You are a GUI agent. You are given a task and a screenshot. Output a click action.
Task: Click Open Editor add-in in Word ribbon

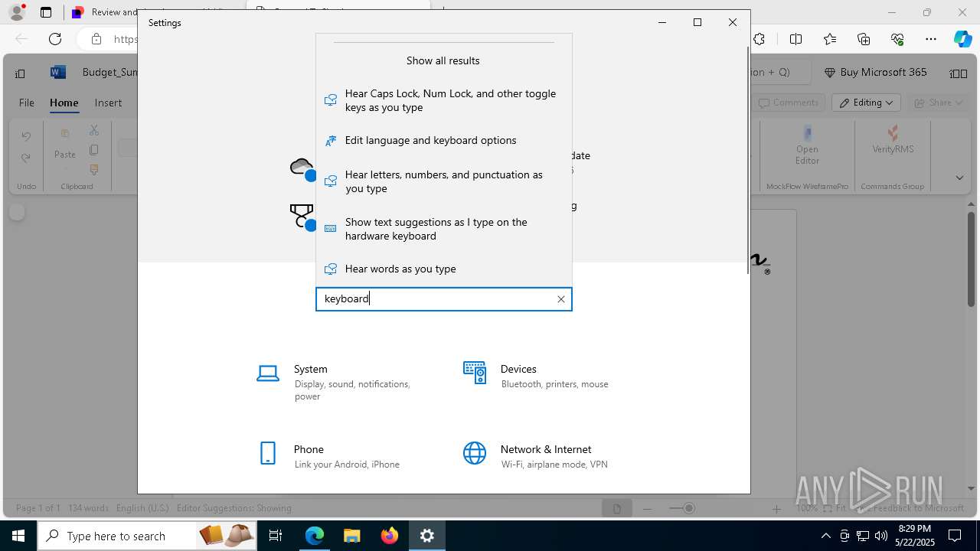pos(807,145)
